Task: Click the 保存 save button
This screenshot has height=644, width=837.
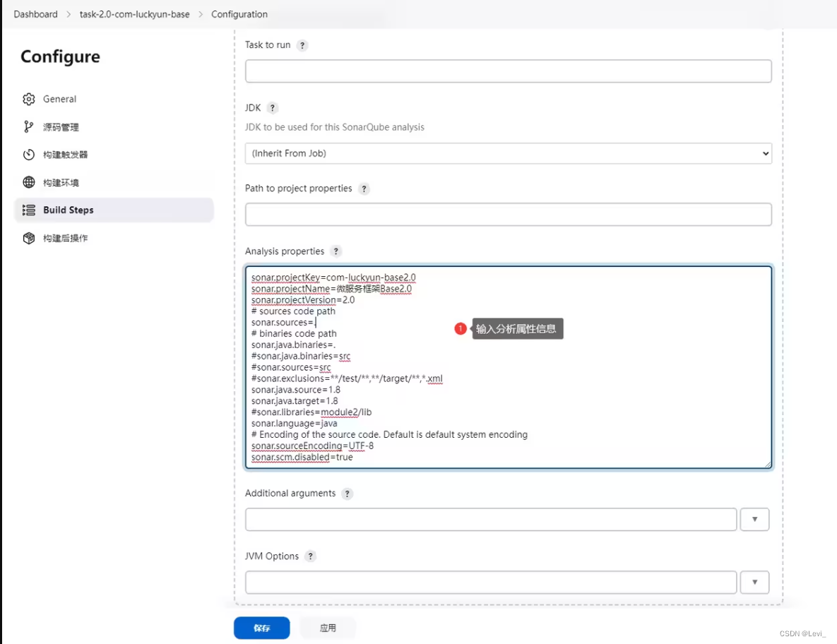Action: pyautogui.click(x=261, y=628)
